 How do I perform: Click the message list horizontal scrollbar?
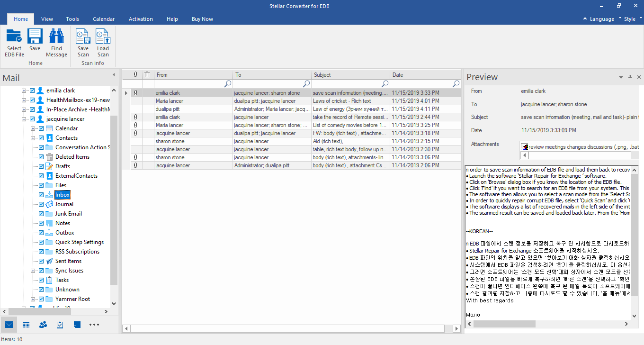(x=287, y=328)
